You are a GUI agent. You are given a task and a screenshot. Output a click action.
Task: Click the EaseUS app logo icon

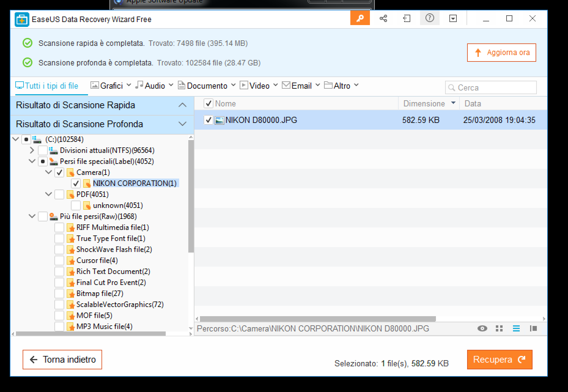point(22,19)
